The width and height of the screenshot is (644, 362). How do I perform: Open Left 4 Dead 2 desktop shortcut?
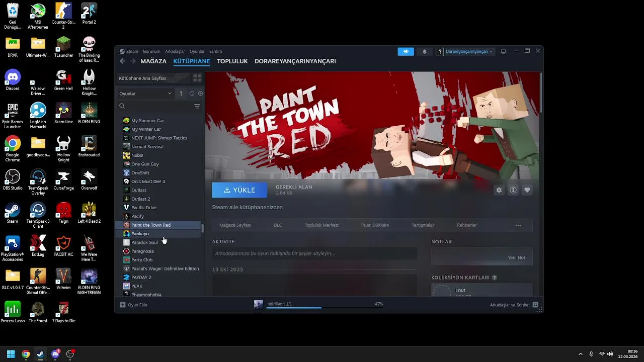pos(89,213)
